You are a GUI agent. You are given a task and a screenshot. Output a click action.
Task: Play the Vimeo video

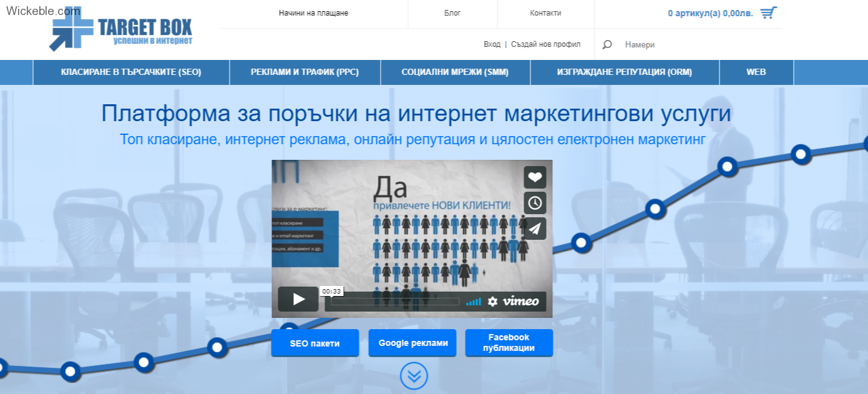pyautogui.click(x=298, y=299)
